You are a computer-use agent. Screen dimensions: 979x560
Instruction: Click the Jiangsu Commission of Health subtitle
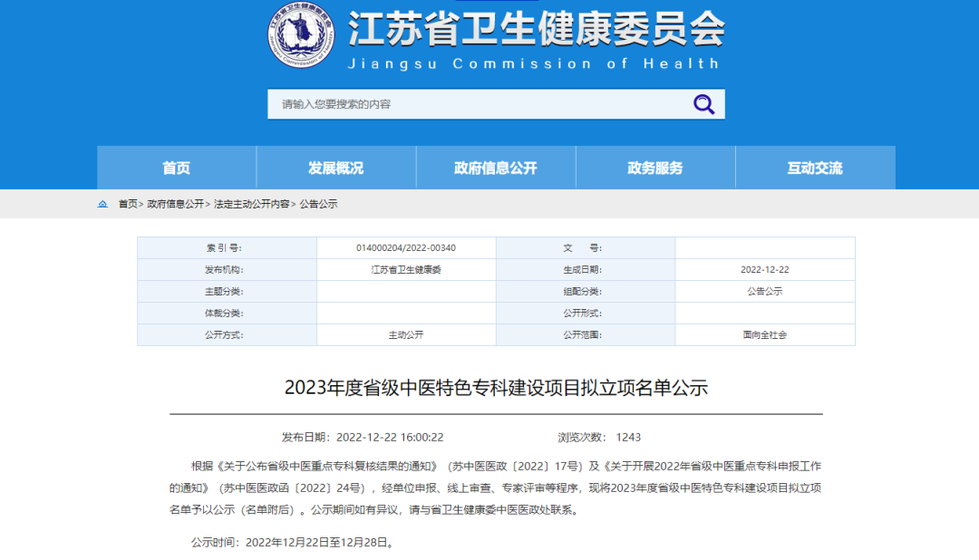coord(534,63)
